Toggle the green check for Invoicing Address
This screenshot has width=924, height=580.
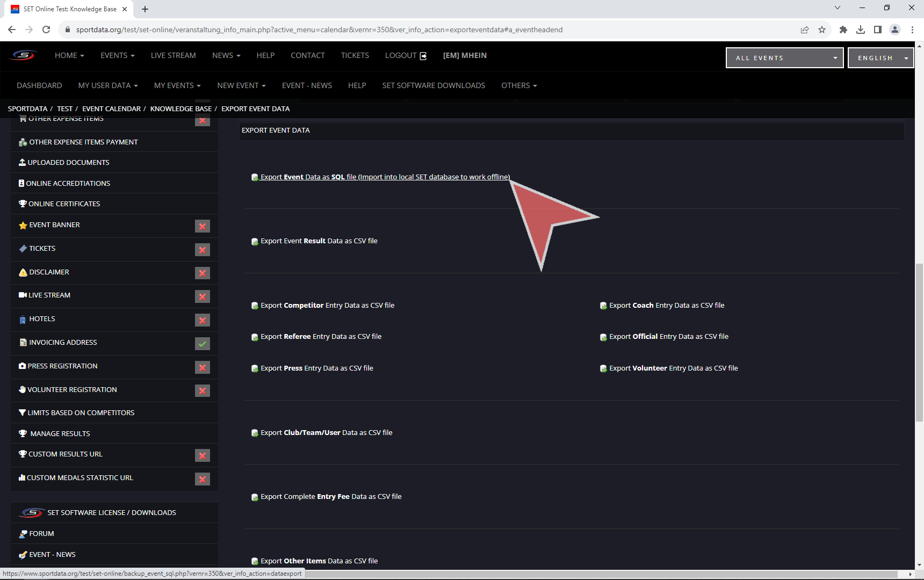click(x=202, y=344)
